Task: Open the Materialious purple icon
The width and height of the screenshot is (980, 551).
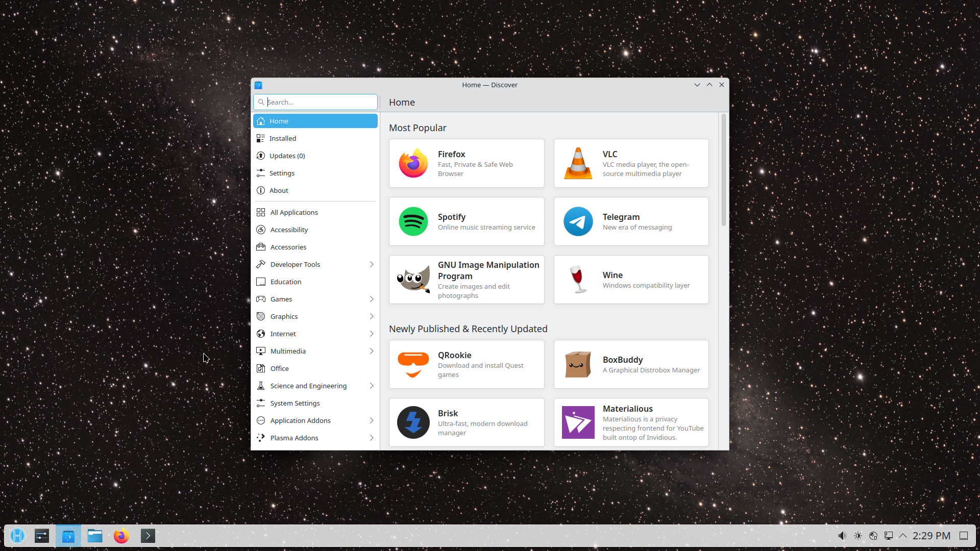Action: point(578,422)
